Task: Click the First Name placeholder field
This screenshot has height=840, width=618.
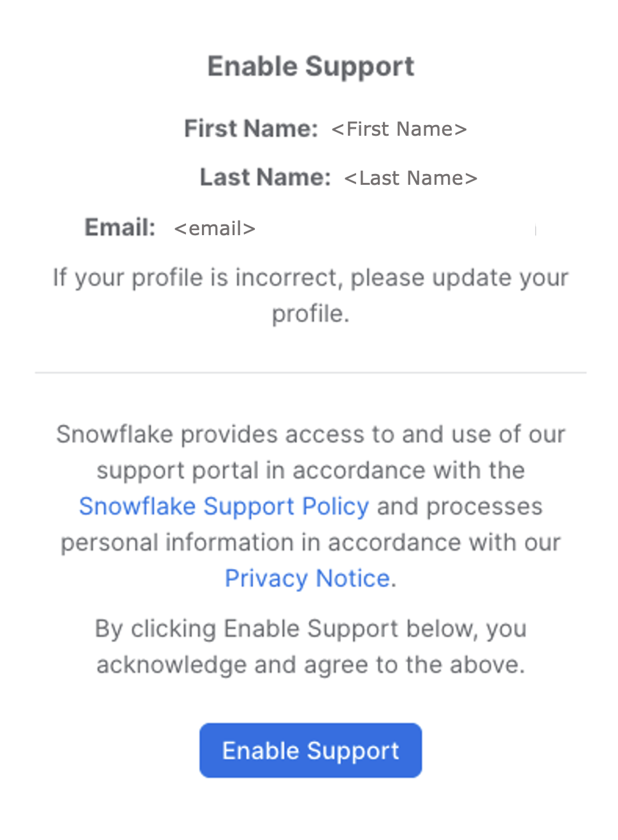Action: pyautogui.click(x=398, y=129)
